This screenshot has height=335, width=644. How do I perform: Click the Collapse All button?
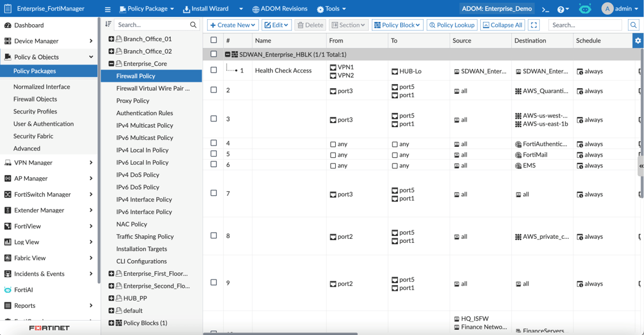(x=503, y=25)
